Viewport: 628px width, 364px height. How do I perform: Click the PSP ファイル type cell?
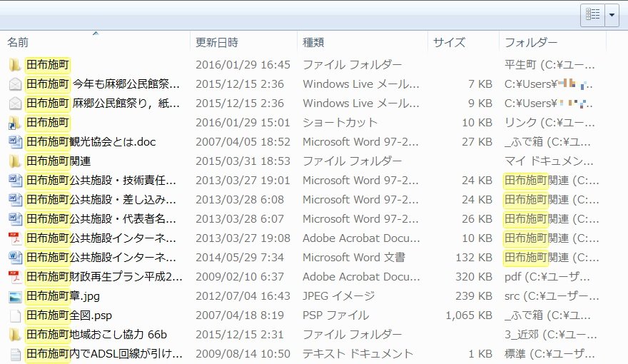pyautogui.click(x=335, y=315)
